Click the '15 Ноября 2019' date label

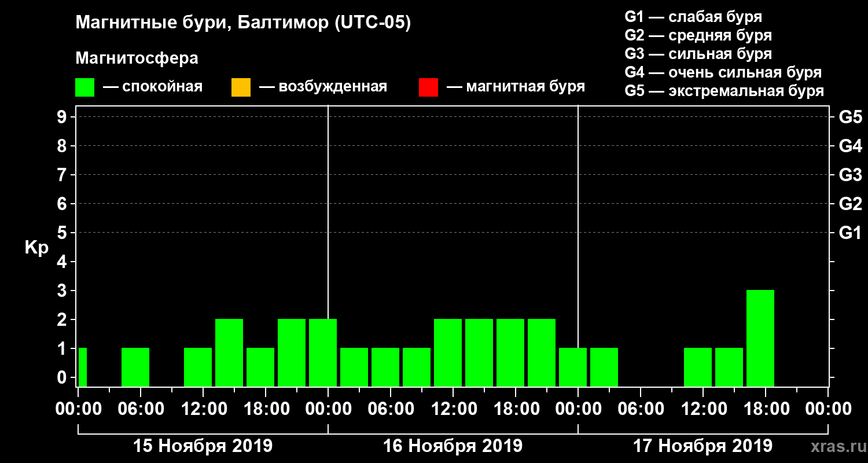[203, 446]
